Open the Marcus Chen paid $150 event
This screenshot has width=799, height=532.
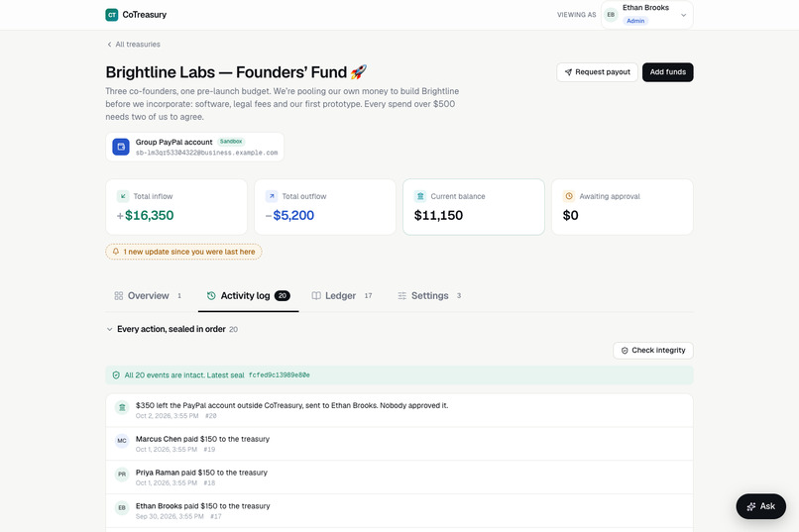pyautogui.click(x=399, y=444)
